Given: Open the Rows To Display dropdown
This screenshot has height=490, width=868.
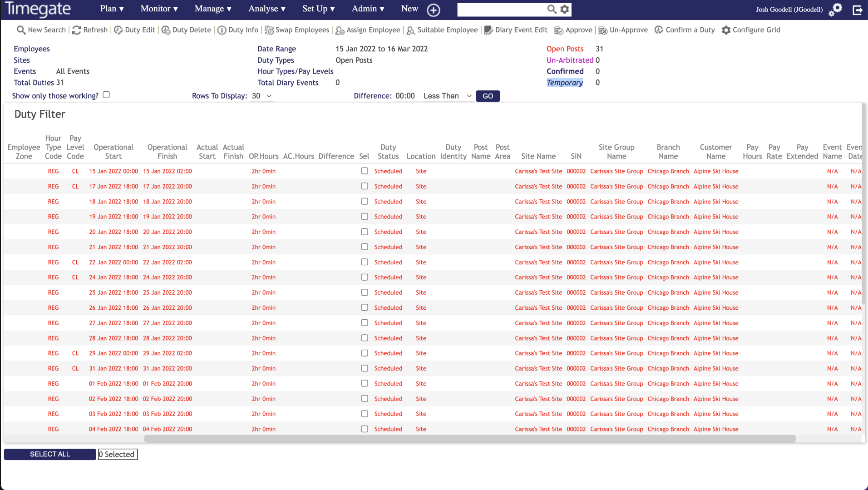Looking at the screenshot, I should (x=261, y=96).
